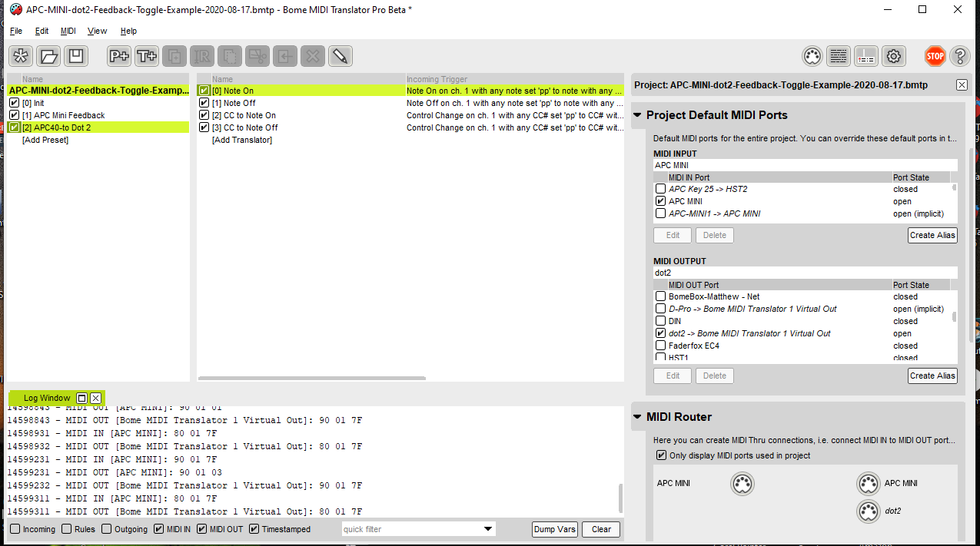Click Create Alias under MIDI OUTPUT

pos(932,376)
